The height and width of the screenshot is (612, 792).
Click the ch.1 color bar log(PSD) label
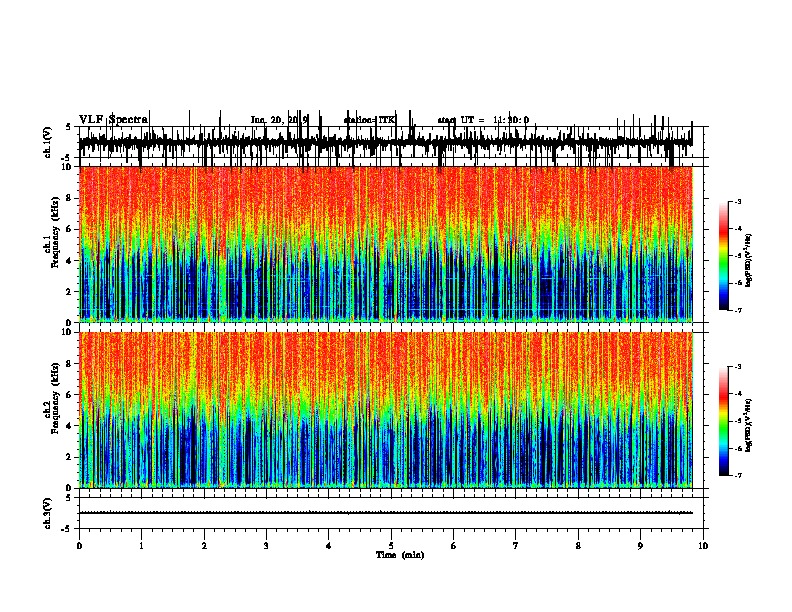click(x=748, y=260)
